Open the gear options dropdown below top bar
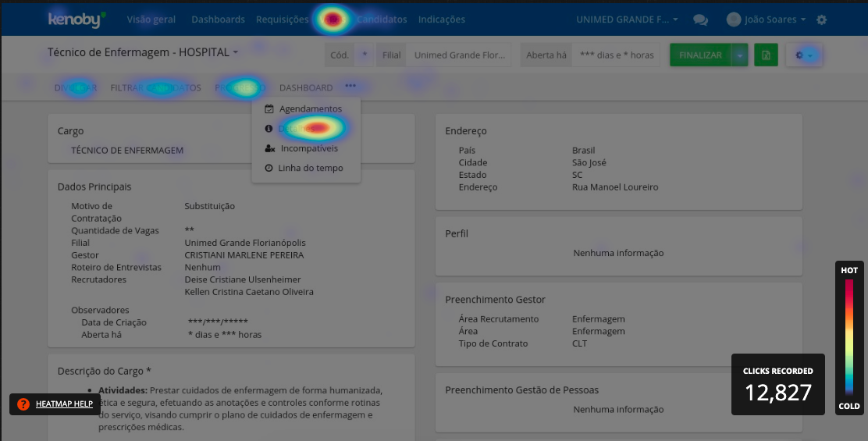Screen dimensions: 868x441 804,55
